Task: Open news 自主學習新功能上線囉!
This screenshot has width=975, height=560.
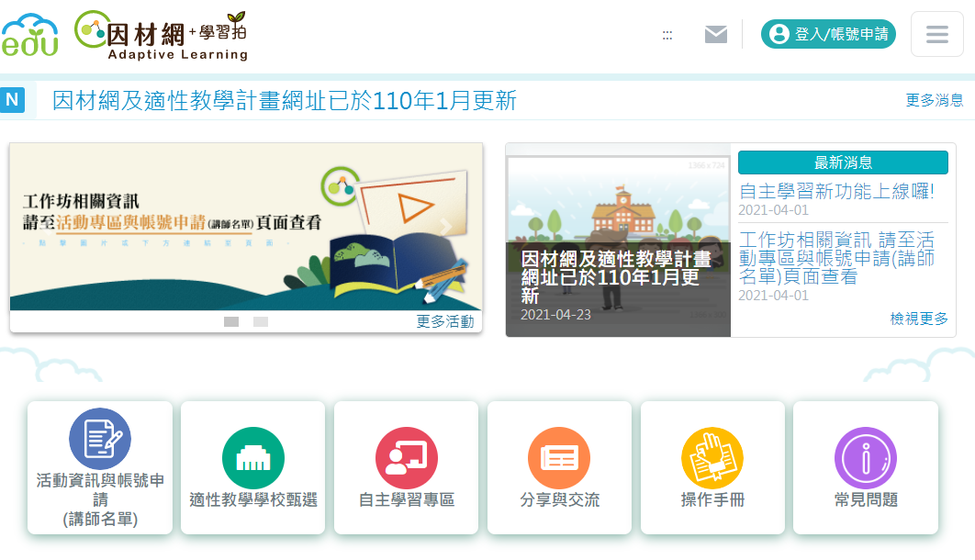Action: tap(836, 191)
